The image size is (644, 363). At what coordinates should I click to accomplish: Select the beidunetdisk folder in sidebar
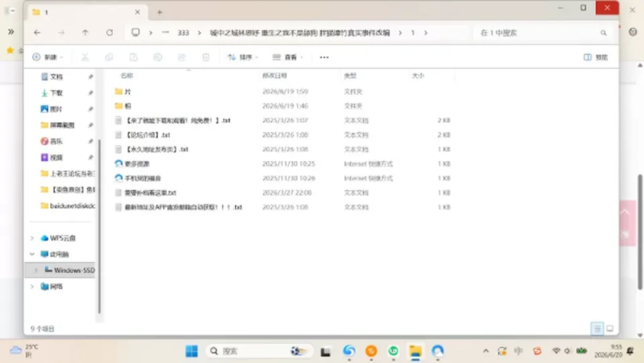click(68, 206)
